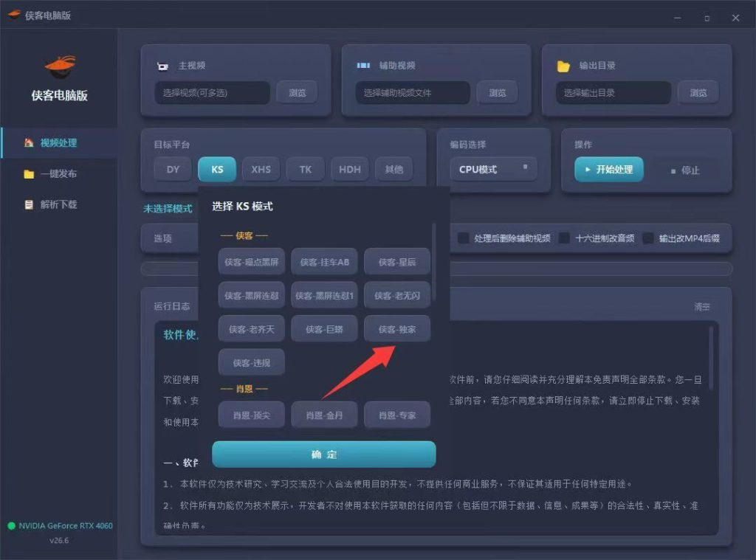Click the folder icon beside 一键发布

29,174
